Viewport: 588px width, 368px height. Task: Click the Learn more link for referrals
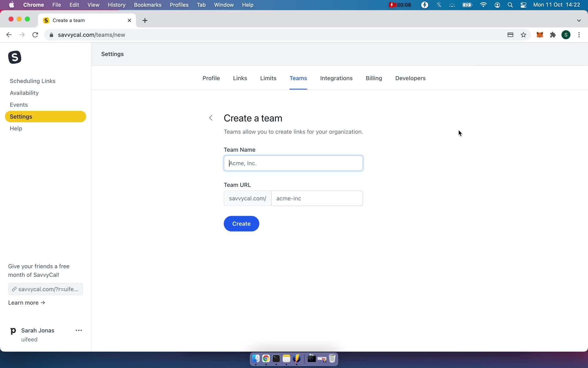click(26, 302)
